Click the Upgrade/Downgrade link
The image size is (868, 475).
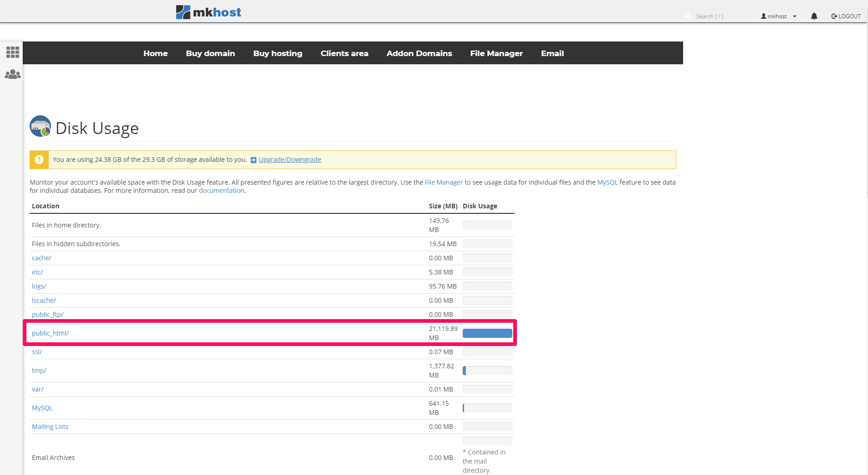point(290,160)
